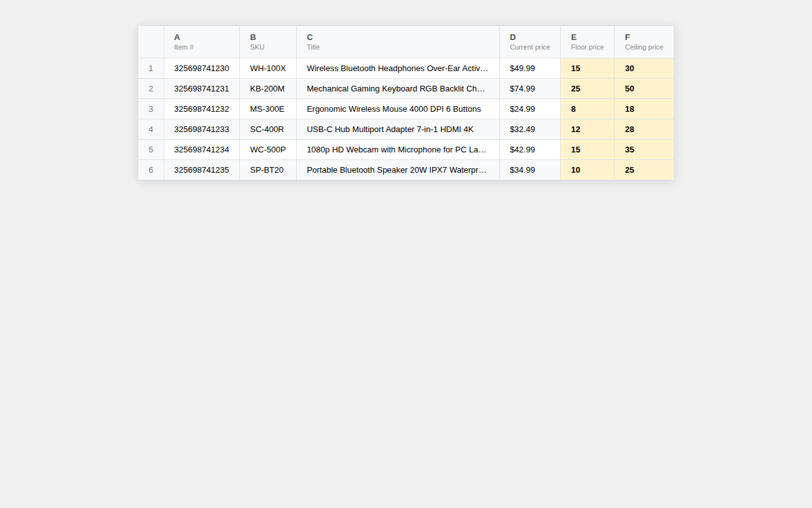The image size is (812, 508).
Task: Select row 6 using its row number
Action: coord(151,170)
